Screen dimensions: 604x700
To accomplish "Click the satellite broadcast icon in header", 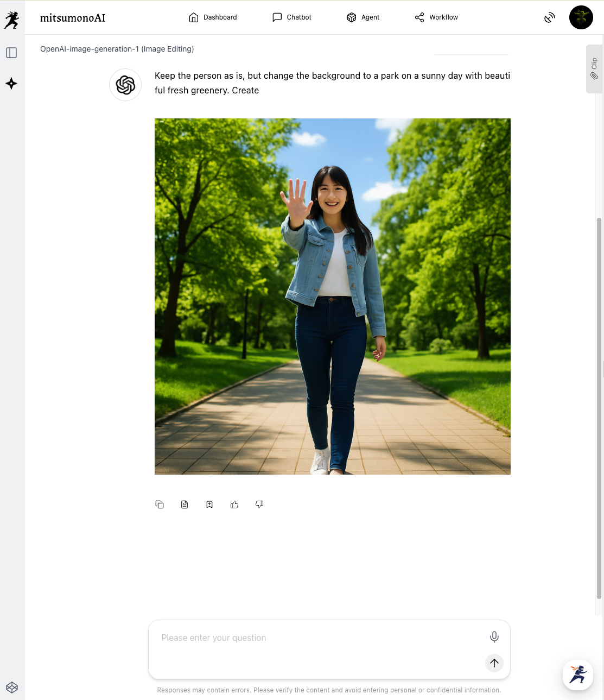I will pos(549,17).
